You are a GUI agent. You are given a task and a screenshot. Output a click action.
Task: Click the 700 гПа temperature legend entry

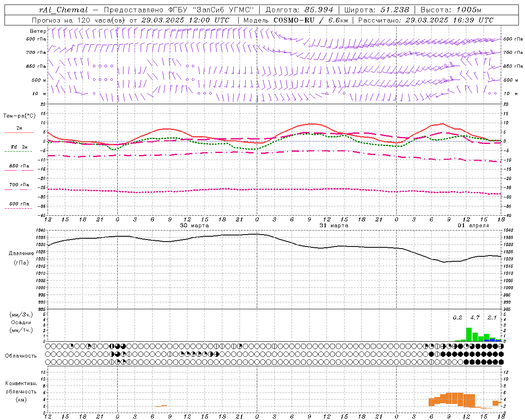point(19,185)
